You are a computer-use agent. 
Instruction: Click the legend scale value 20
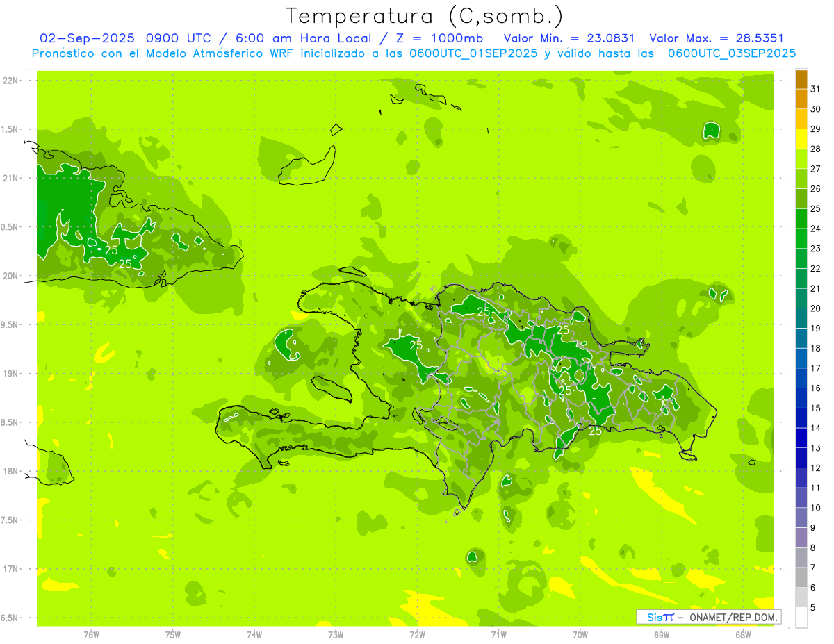816,308
